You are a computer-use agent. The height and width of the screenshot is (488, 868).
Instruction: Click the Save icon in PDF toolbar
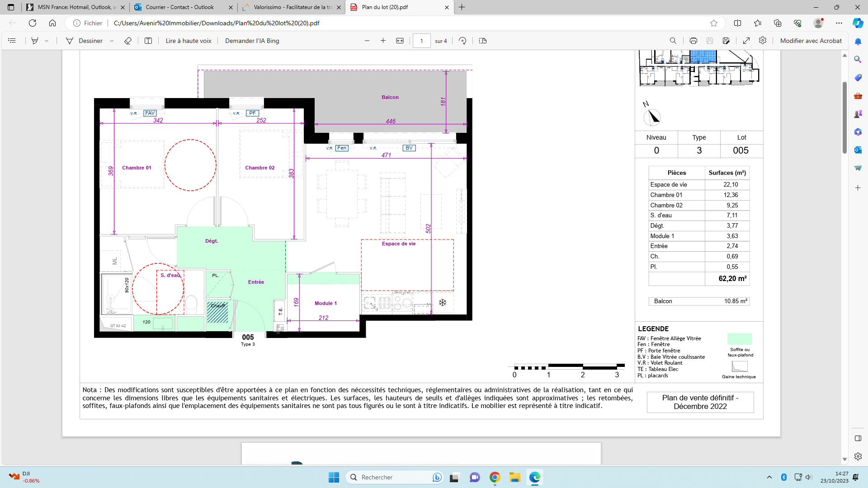click(710, 41)
